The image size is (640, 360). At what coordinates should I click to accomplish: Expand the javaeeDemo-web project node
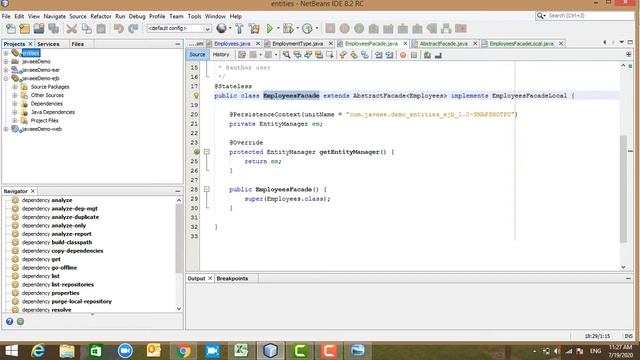[6, 129]
